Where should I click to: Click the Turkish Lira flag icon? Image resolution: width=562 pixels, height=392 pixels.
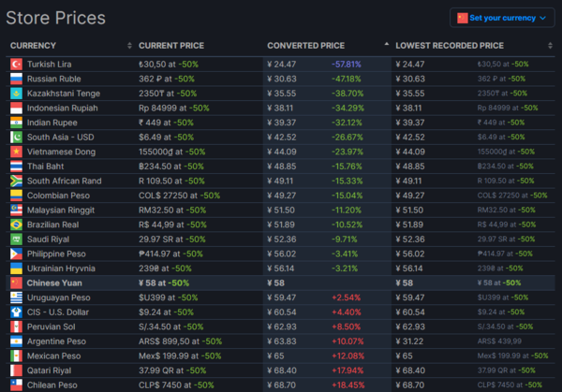[x=16, y=64]
